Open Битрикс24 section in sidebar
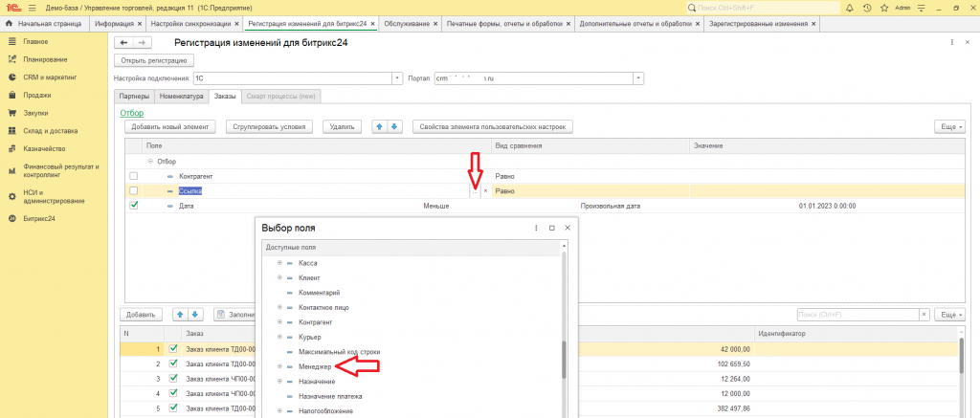The image size is (980, 418). pos(38,219)
